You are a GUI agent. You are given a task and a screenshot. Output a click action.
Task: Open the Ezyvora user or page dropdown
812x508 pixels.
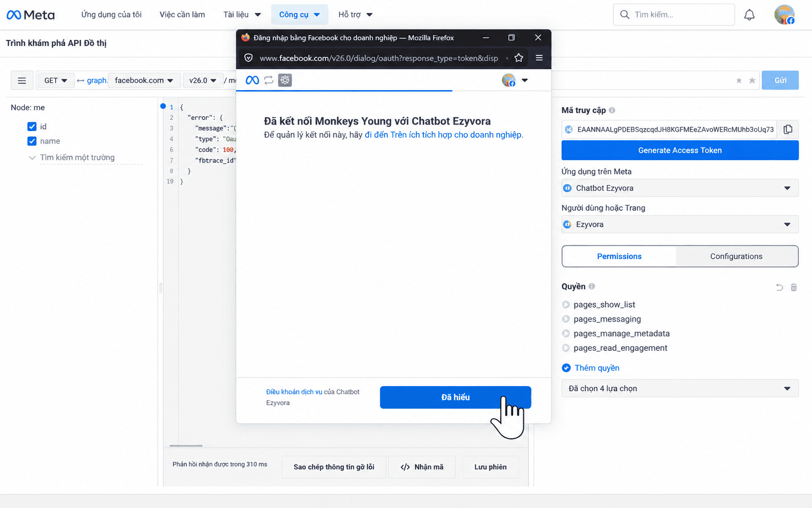pyautogui.click(x=680, y=224)
